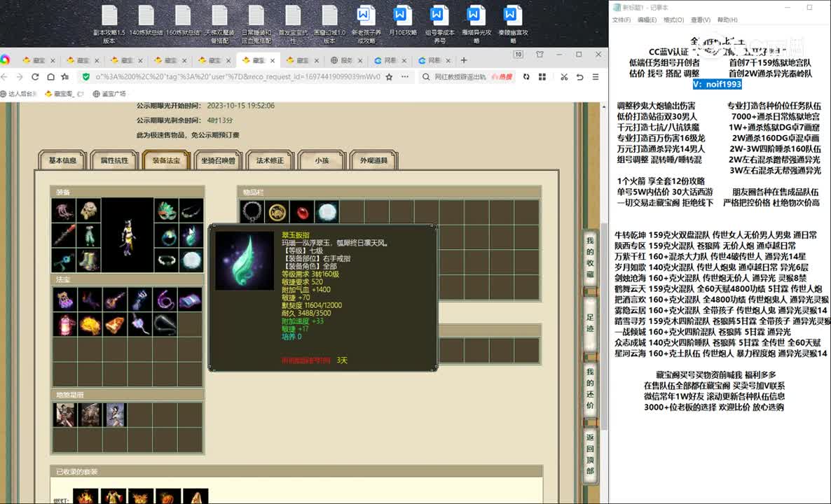
Task: Bookmark page with address bar star icon
Action: coord(389,77)
